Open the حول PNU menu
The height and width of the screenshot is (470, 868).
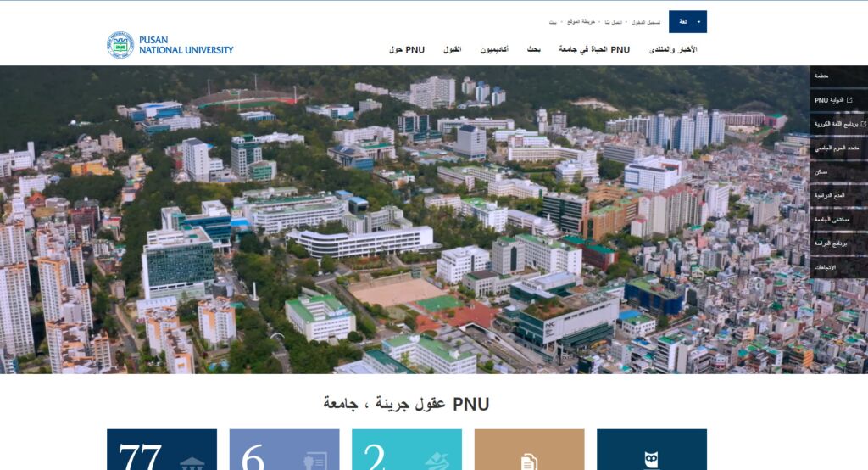pos(407,50)
